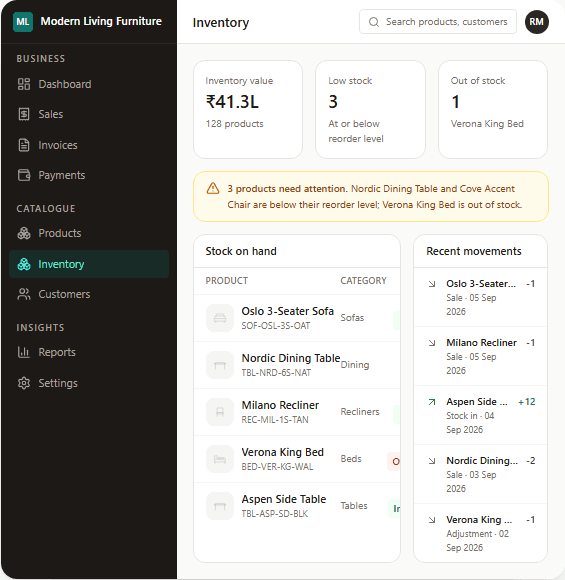Click the PRODUCT column header
The width and height of the screenshot is (565, 580).
(x=226, y=281)
